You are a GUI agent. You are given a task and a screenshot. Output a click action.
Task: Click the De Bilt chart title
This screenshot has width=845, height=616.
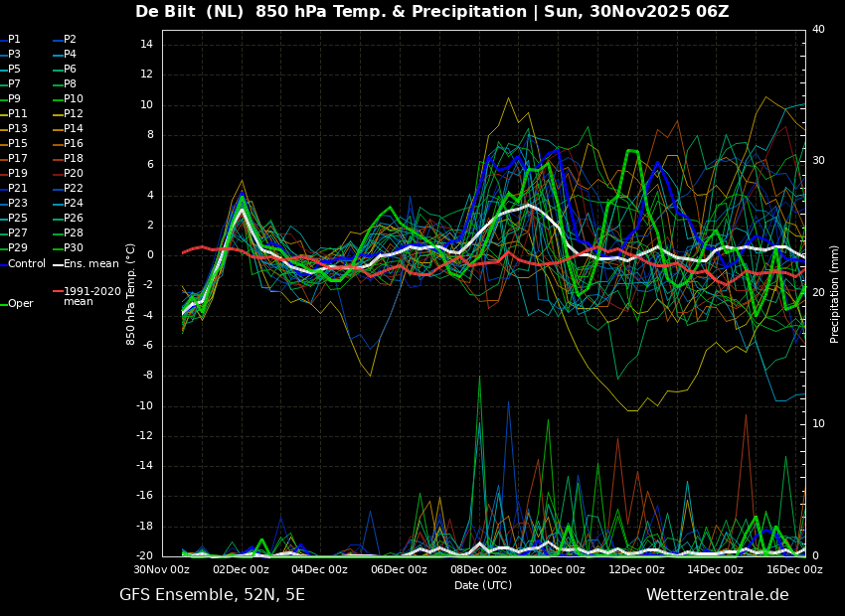[431, 11]
